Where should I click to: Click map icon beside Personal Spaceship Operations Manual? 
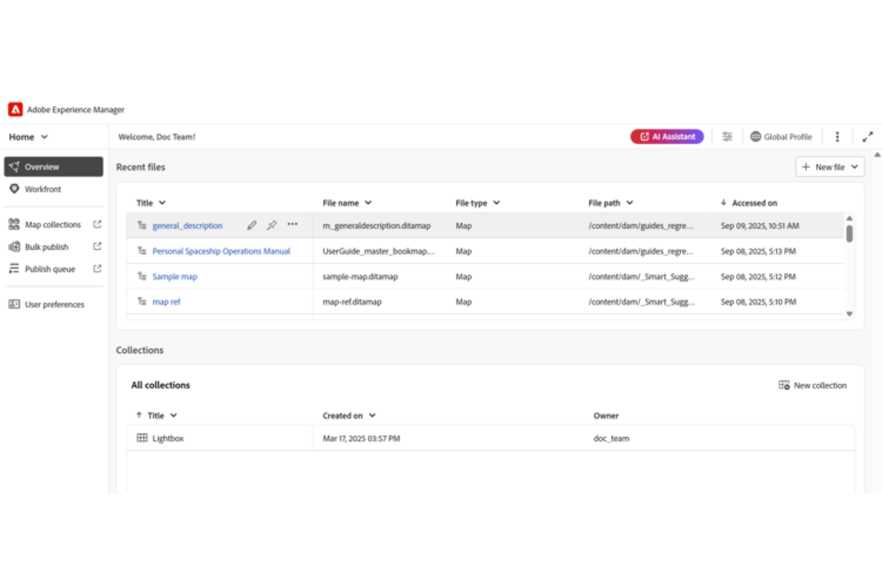[x=142, y=251]
